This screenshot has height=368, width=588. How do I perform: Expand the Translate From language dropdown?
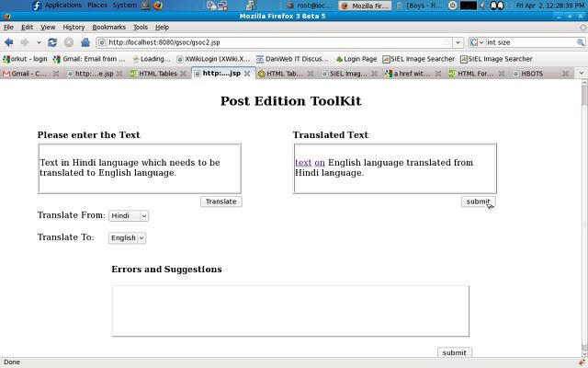(129, 215)
